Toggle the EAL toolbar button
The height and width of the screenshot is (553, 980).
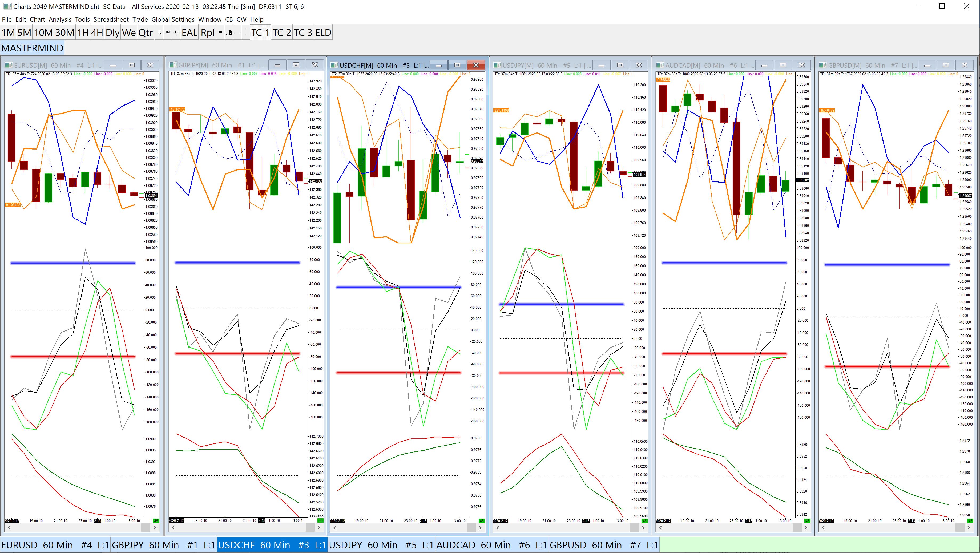pyautogui.click(x=189, y=33)
